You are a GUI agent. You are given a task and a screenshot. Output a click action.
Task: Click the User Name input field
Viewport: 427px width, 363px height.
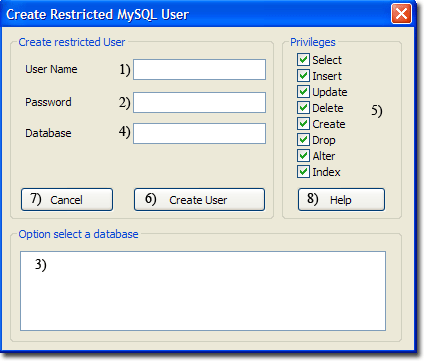(199, 70)
